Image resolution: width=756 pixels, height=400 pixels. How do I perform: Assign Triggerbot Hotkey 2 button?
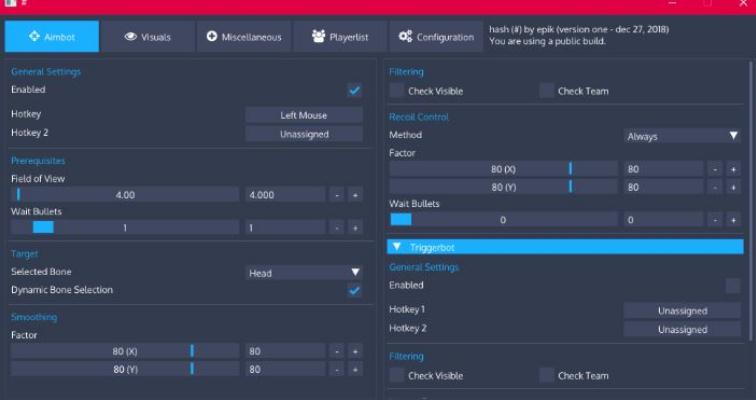point(682,330)
